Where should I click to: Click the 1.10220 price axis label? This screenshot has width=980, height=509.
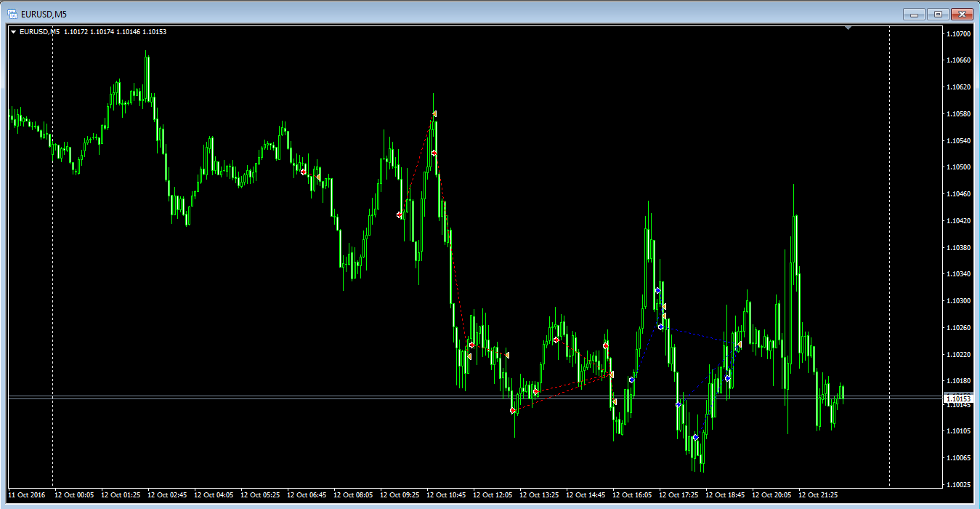click(959, 354)
